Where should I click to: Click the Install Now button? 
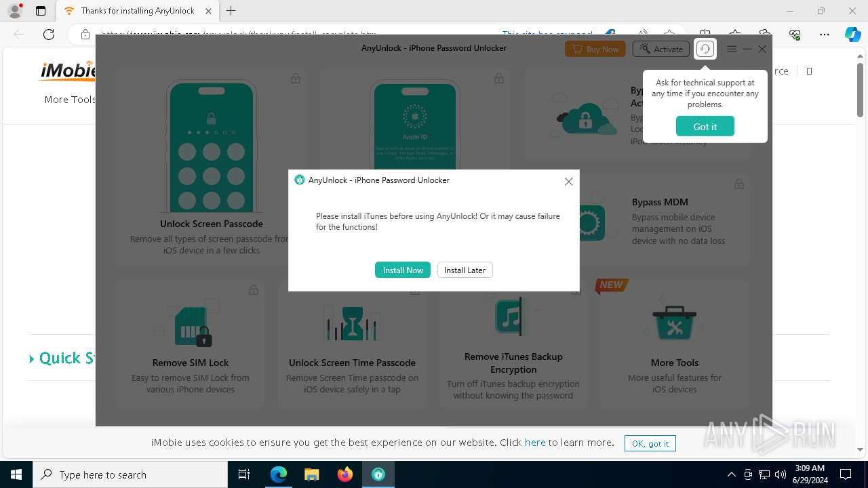pos(403,270)
